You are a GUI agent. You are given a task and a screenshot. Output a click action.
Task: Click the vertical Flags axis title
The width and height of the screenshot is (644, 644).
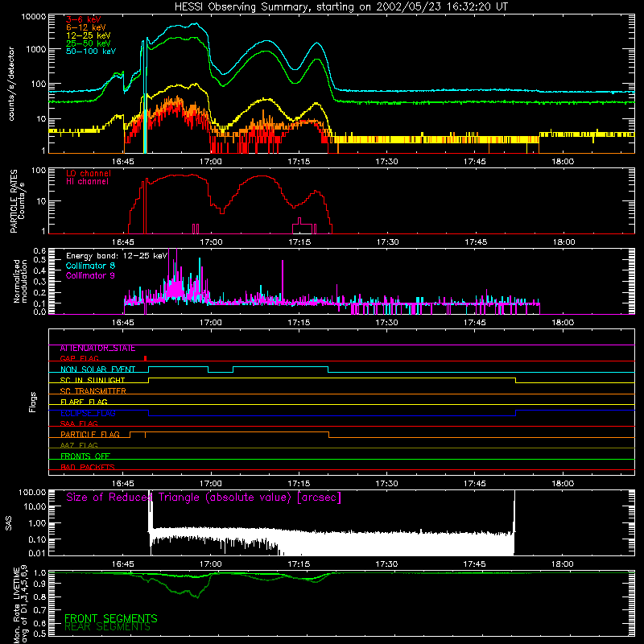[x=33, y=402]
